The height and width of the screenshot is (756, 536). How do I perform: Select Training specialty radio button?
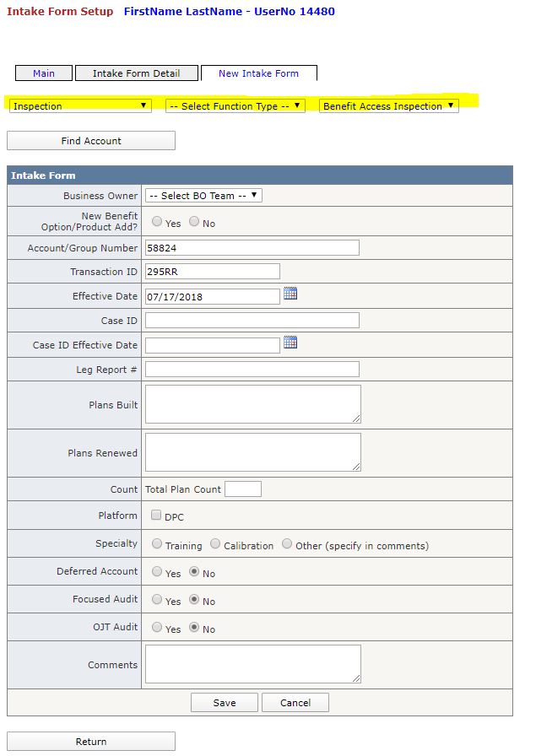coord(157,543)
